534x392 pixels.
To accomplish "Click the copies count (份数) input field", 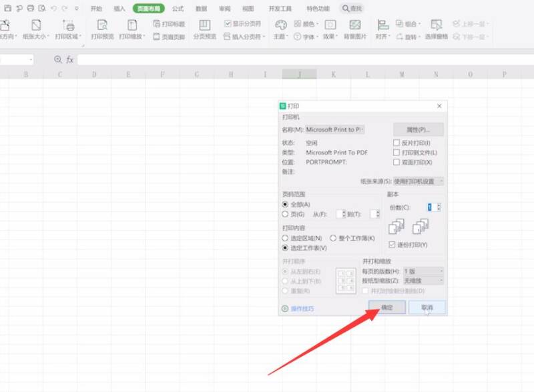I will [x=433, y=207].
